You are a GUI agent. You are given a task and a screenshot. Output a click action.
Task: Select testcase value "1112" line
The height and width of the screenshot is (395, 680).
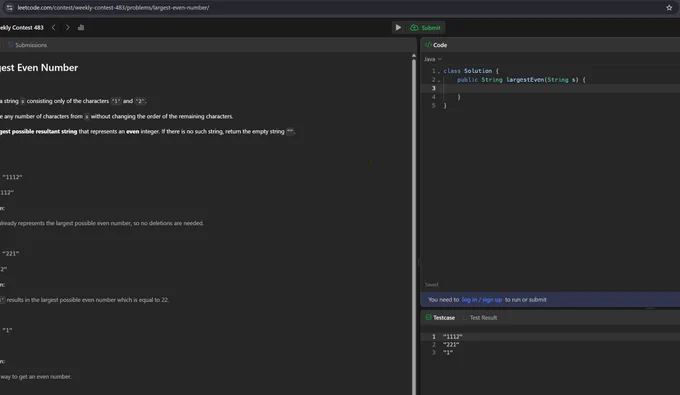tap(453, 336)
